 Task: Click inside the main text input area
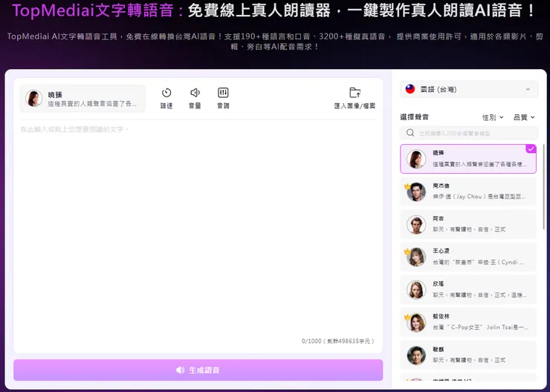point(198,228)
